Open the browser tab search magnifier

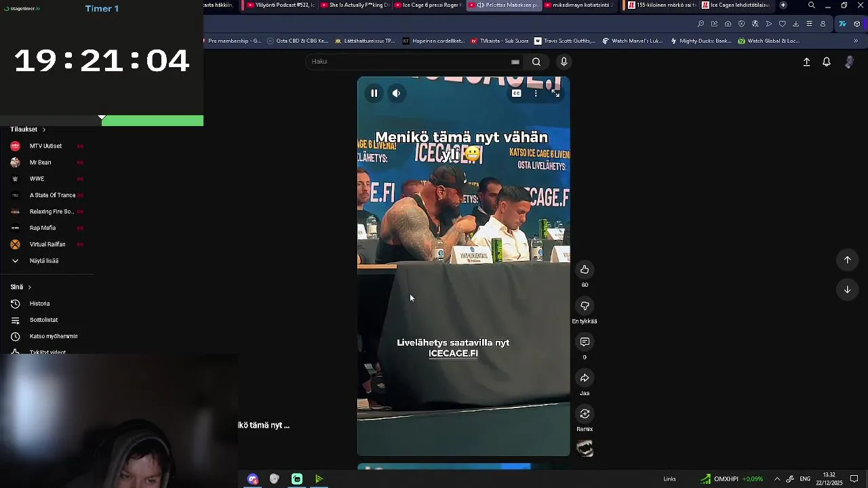(x=811, y=5)
